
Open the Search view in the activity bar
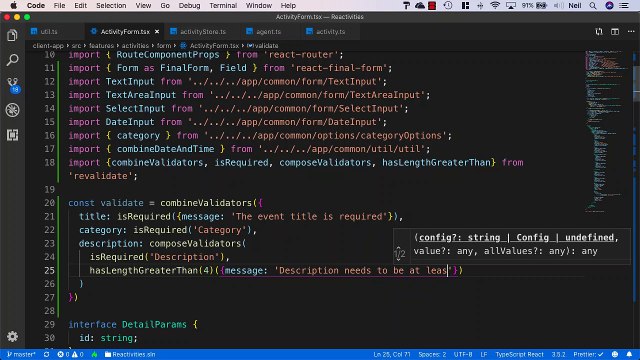(12, 60)
